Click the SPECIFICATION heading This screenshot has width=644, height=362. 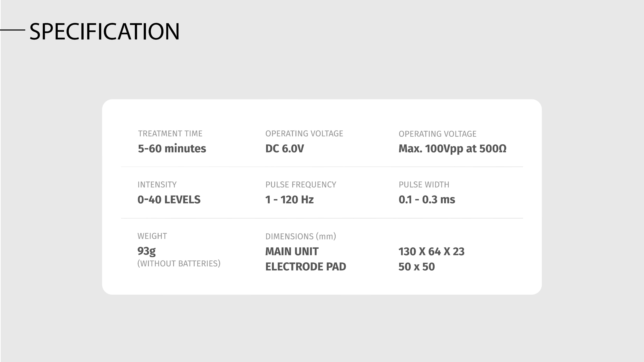[x=104, y=32]
